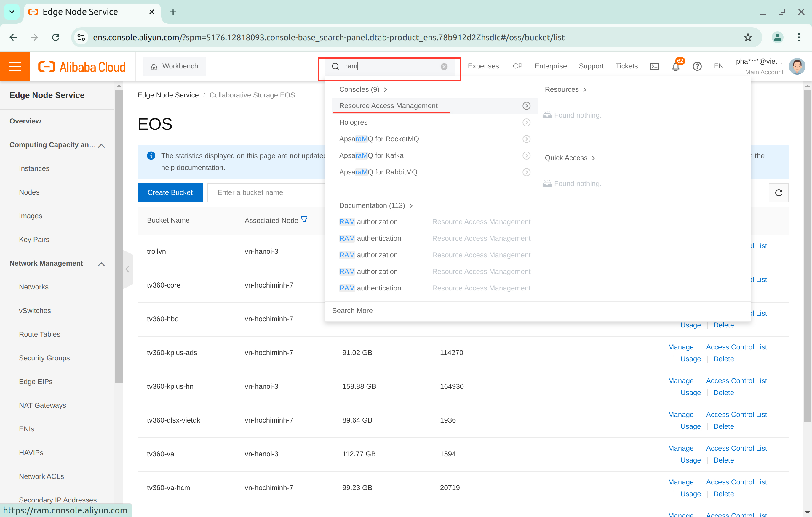Open the tab search dropdown arrow
The height and width of the screenshot is (517, 812).
point(12,12)
